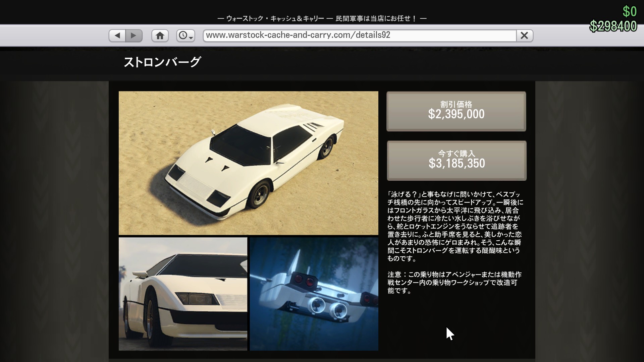Select the 割引価格 $2,395,000 button
This screenshot has height=362, width=644.
pos(456,111)
